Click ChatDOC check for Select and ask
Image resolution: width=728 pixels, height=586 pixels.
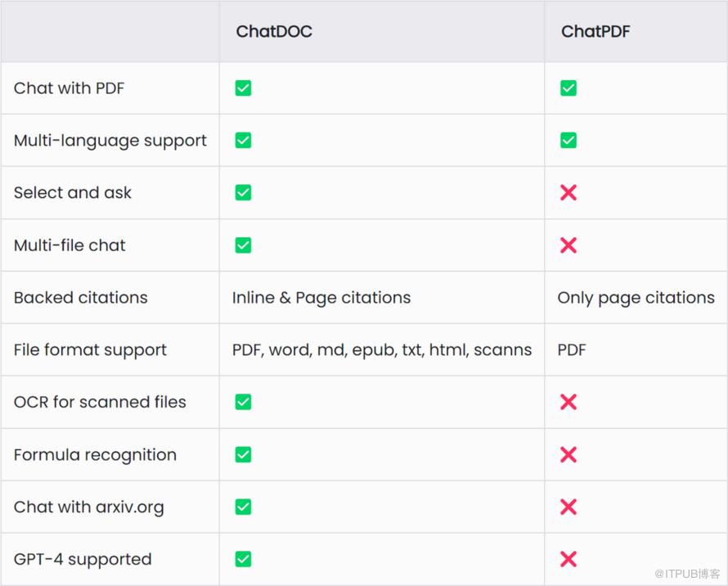pyautogui.click(x=243, y=193)
